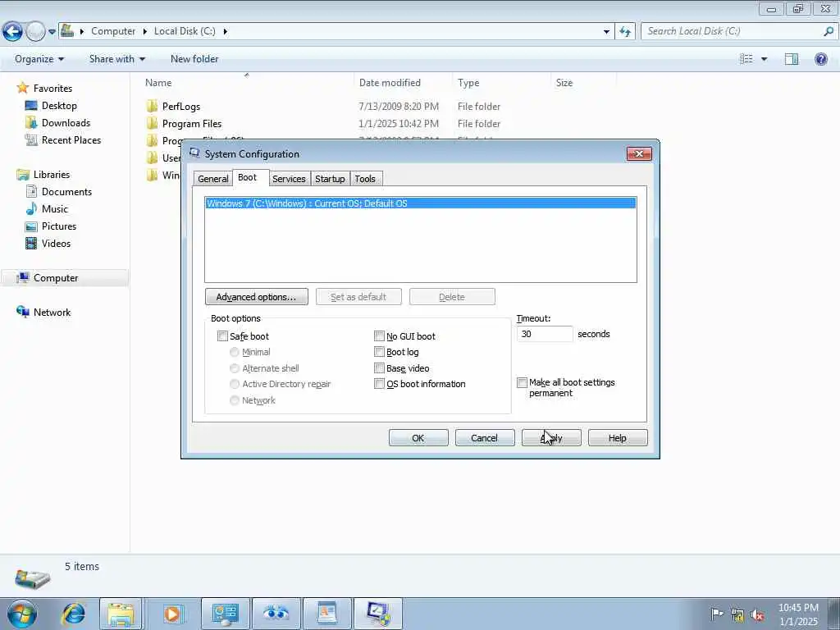Expand breadcrumb arrow after Computer
The height and width of the screenshot is (630, 840).
[x=144, y=32]
